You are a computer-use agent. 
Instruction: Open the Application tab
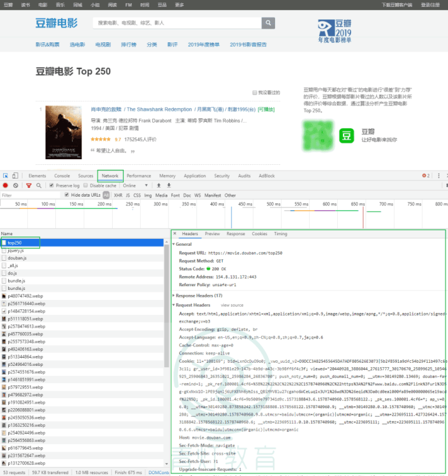tap(195, 175)
